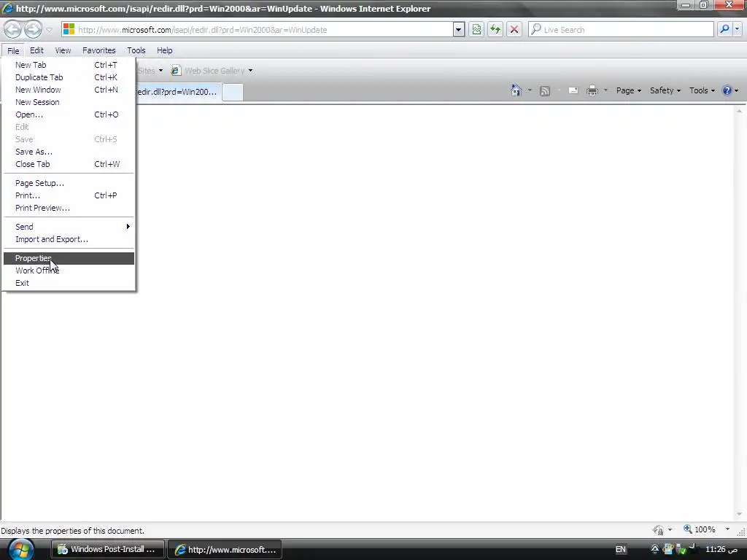This screenshot has height=560, width=747.
Task: Choose New Tab from the File menu
Action: [x=69, y=65]
